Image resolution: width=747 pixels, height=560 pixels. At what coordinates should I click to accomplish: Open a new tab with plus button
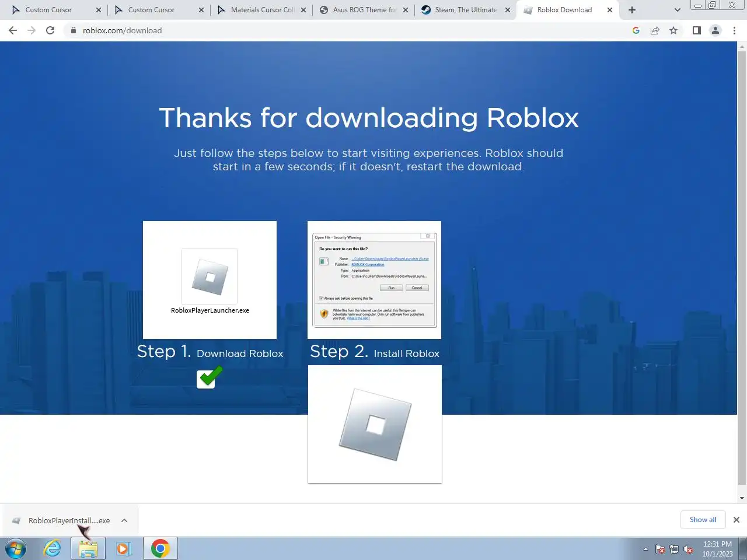pyautogui.click(x=631, y=10)
